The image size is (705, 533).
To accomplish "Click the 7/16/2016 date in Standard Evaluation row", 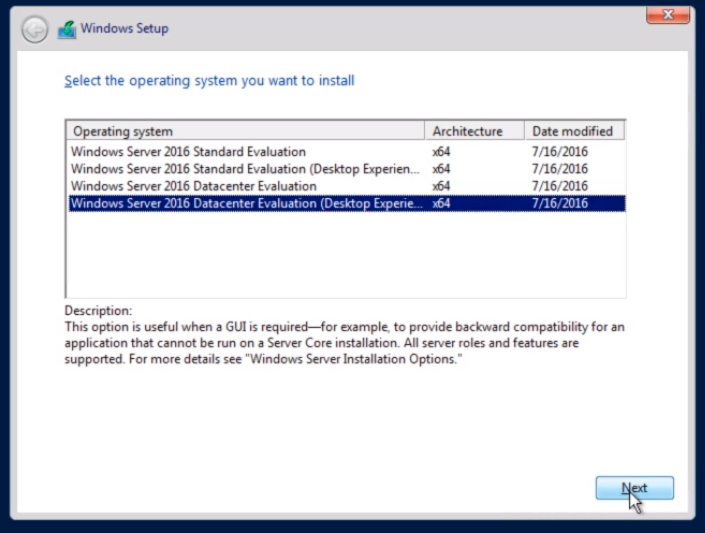I will [x=559, y=152].
